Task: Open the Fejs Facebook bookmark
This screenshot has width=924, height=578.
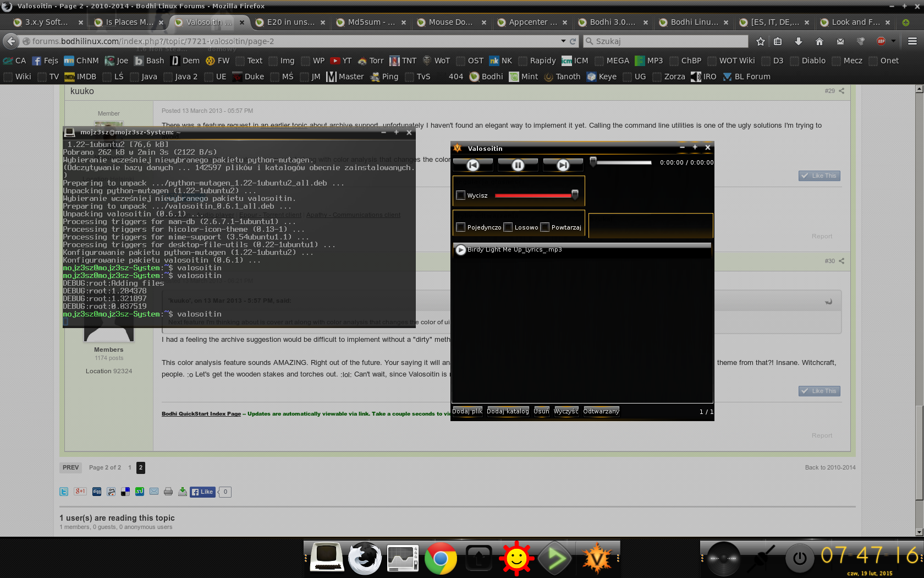Action: click(x=45, y=61)
